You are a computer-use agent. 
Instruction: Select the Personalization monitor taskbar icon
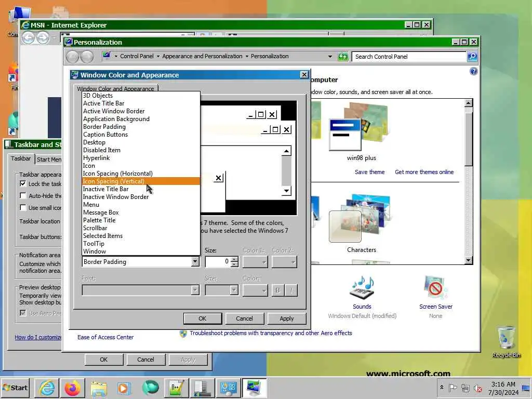point(254,388)
